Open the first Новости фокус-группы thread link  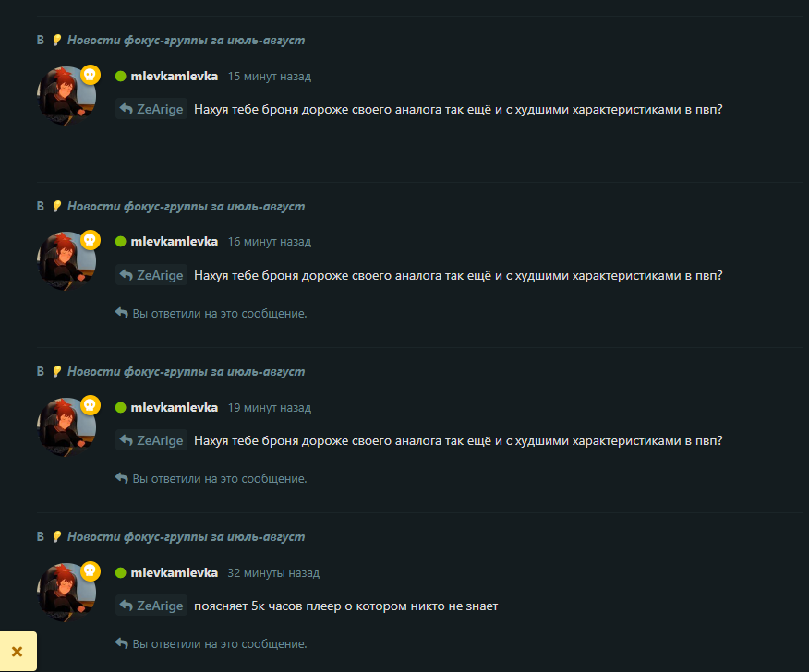[x=186, y=41]
